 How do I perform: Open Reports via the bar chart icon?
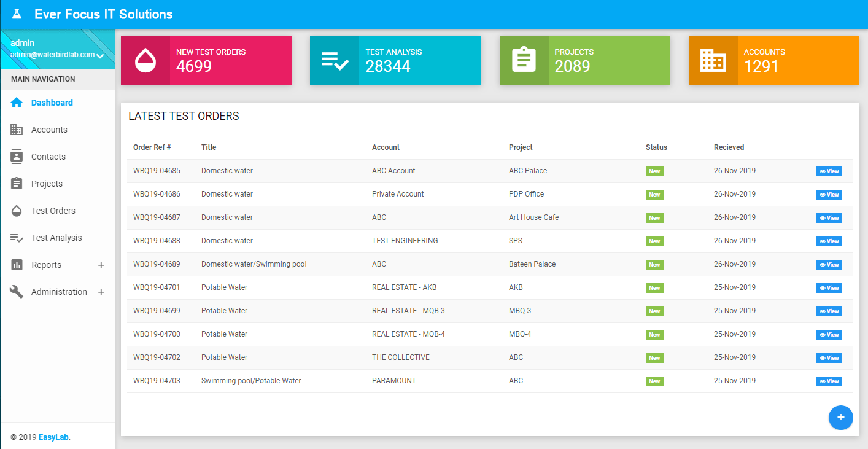[16, 264]
